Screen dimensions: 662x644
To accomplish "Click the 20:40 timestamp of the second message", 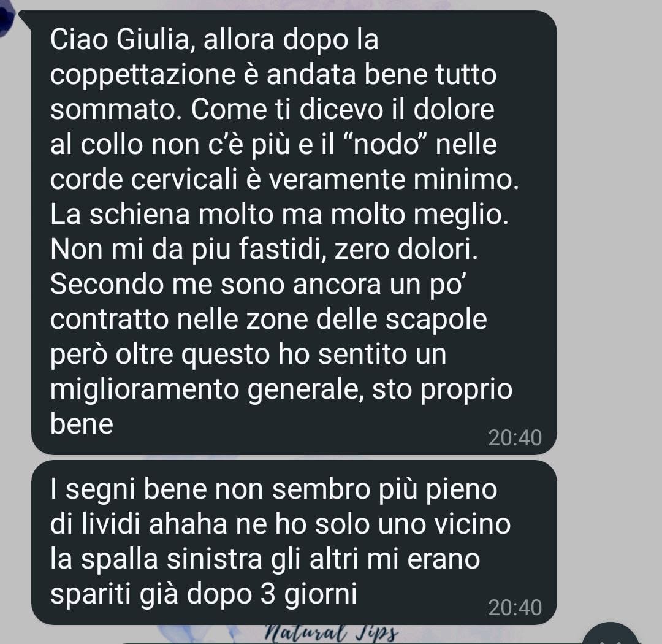I will coord(515,608).
